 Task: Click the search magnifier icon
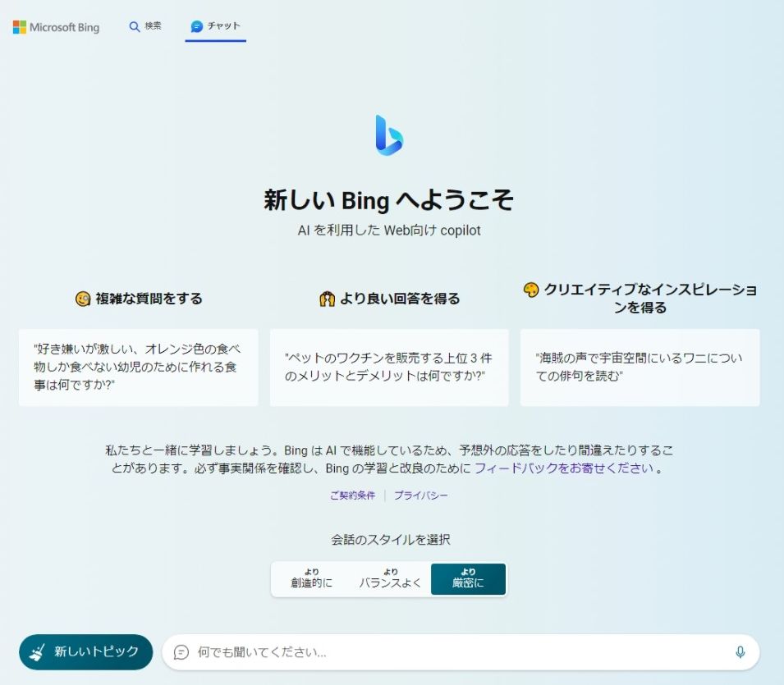tap(135, 27)
